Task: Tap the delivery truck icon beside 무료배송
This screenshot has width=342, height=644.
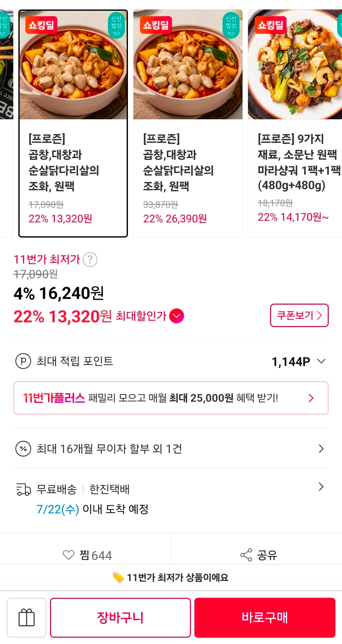Action: [x=23, y=489]
